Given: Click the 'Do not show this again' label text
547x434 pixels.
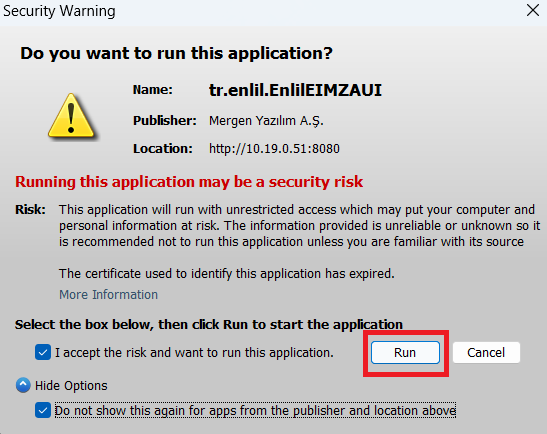Looking at the screenshot, I should tap(255, 411).
